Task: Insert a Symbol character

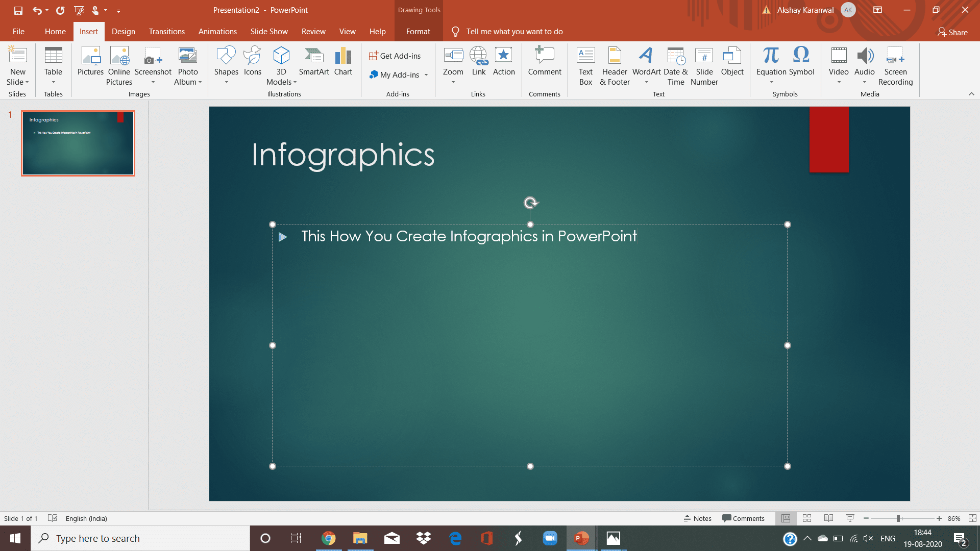Action: pyautogui.click(x=801, y=61)
